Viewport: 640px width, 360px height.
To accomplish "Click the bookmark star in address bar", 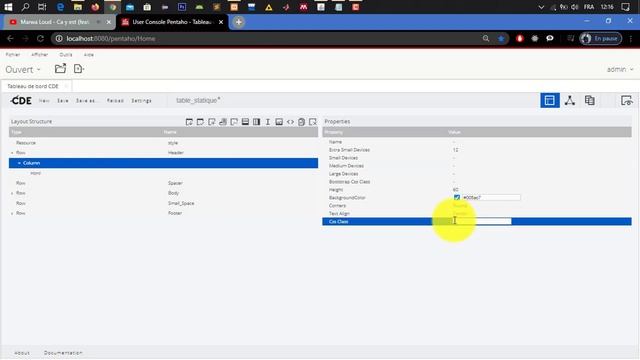I will (501, 38).
